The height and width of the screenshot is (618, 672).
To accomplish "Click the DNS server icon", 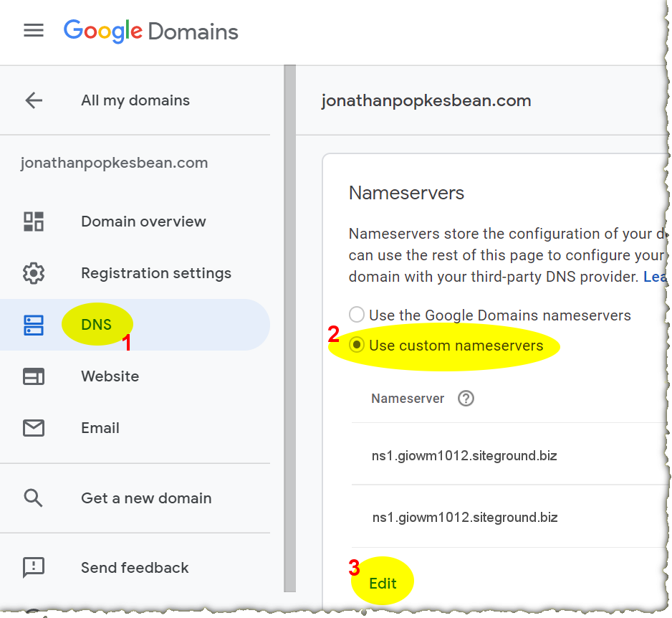I will coord(34,325).
